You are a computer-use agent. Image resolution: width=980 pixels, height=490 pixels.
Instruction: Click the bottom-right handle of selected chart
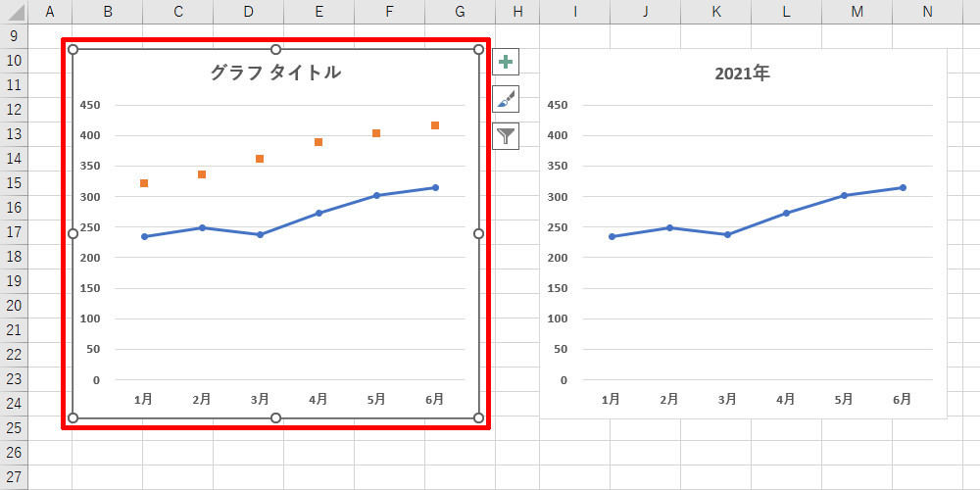[479, 417]
